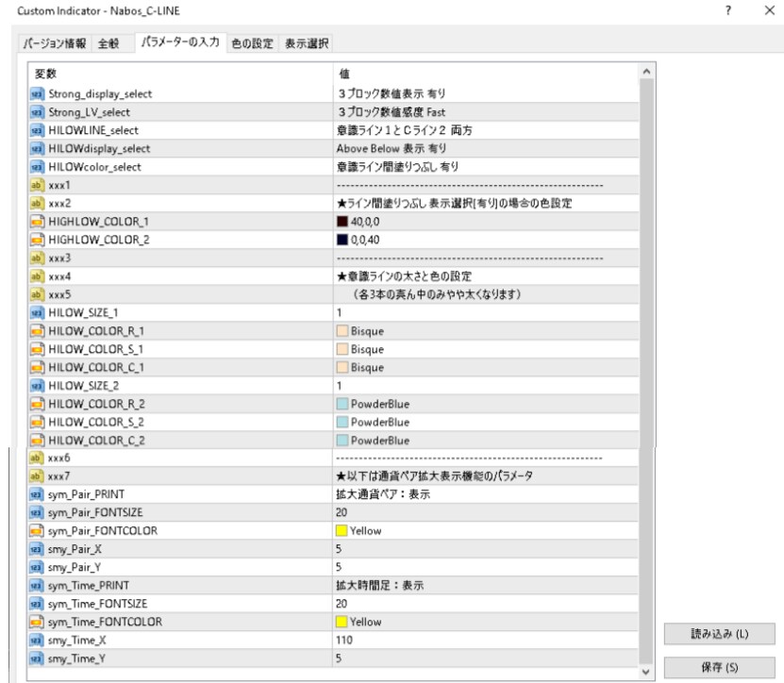Switch to the 表示選択 tab
This screenshot has height=683, width=784.
point(307,43)
